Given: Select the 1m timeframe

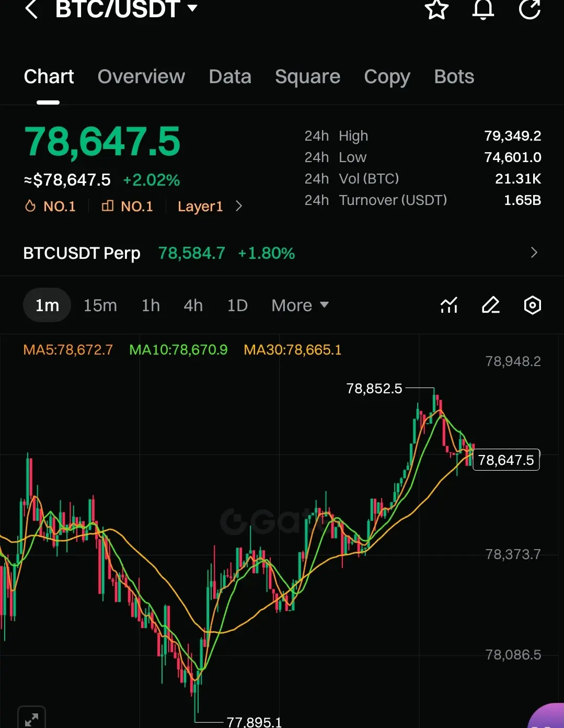Looking at the screenshot, I should (x=47, y=305).
